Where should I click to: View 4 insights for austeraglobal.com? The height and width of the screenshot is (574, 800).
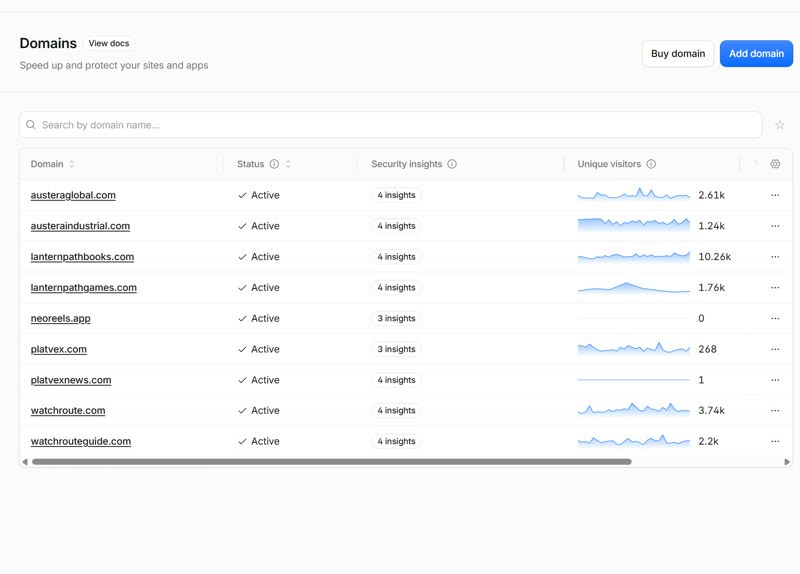click(x=396, y=195)
